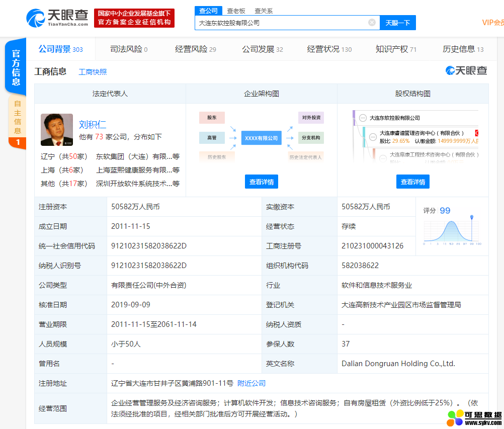Image resolution: width=504 pixels, height=429 pixels.
Task: Click the 刘积仁 profile photo
Action: [56, 129]
